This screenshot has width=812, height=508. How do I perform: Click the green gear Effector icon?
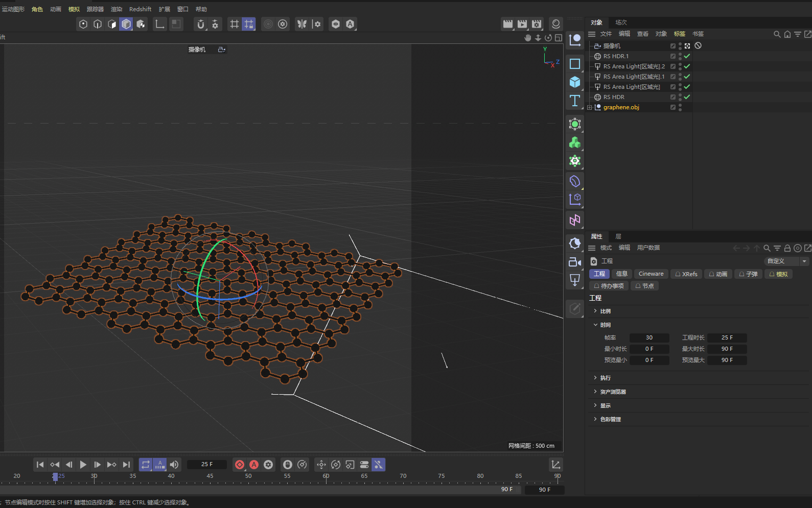pos(575,161)
